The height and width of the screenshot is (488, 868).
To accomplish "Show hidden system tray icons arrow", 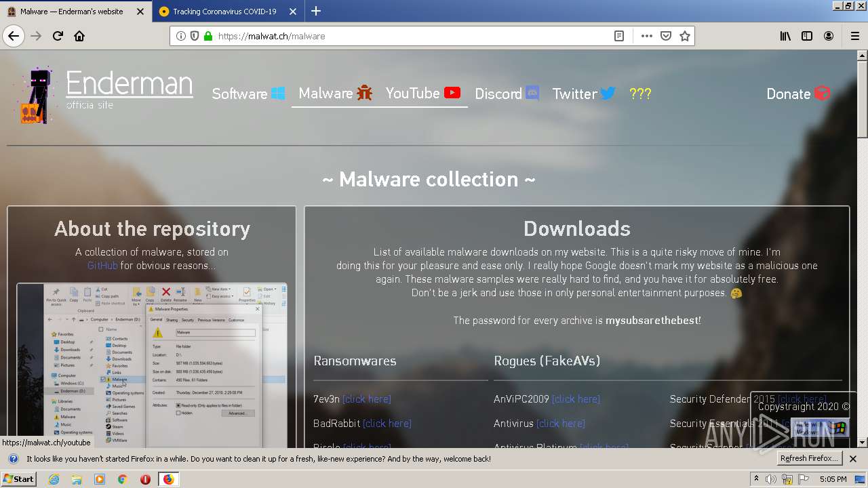I will pyautogui.click(x=756, y=479).
